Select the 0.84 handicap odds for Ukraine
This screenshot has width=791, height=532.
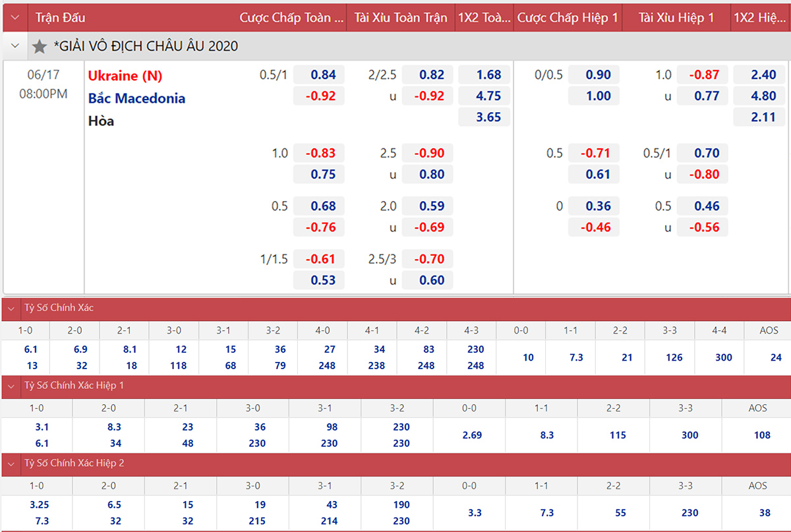click(x=323, y=75)
